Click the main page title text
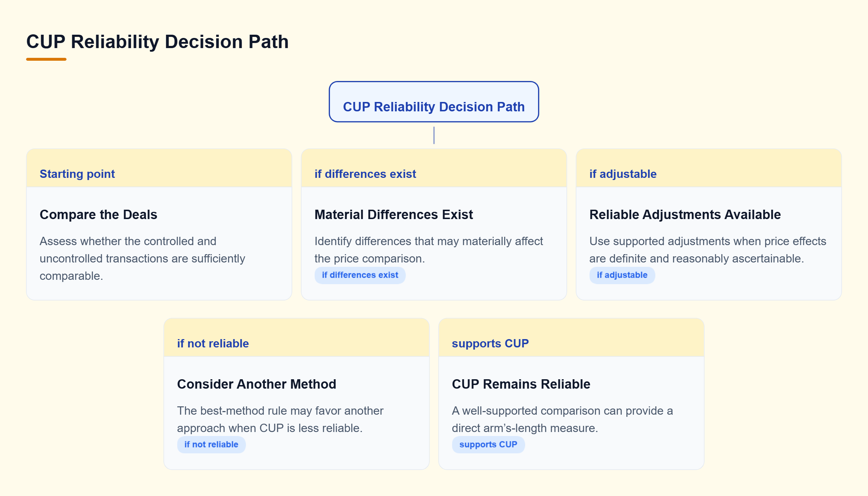Image resolution: width=868 pixels, height=496 pixels. pos(157,42)
